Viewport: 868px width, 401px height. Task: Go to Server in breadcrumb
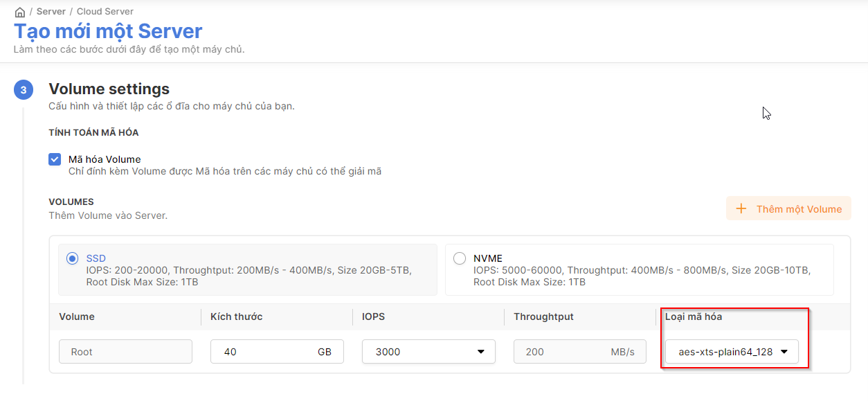click(51, 12)
